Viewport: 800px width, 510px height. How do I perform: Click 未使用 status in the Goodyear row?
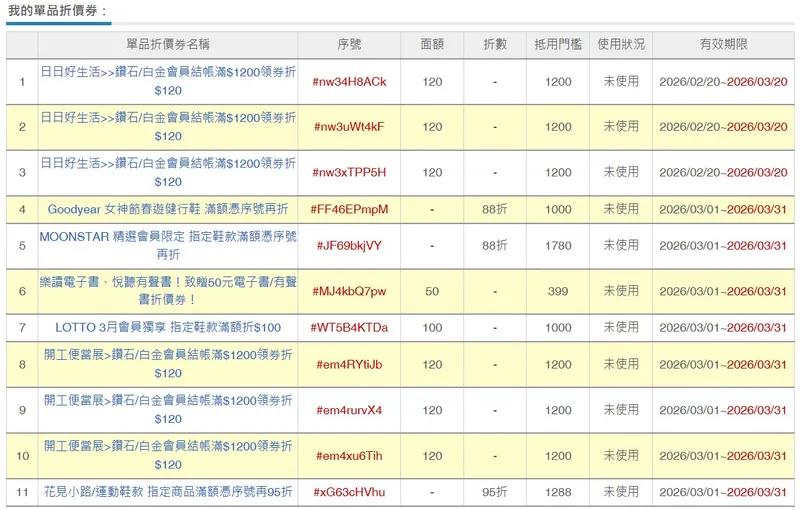click(x=621, y=209)
